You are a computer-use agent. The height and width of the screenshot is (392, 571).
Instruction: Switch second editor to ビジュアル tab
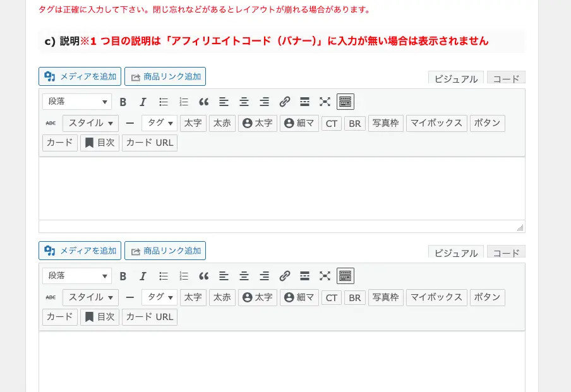coord(455,252)
